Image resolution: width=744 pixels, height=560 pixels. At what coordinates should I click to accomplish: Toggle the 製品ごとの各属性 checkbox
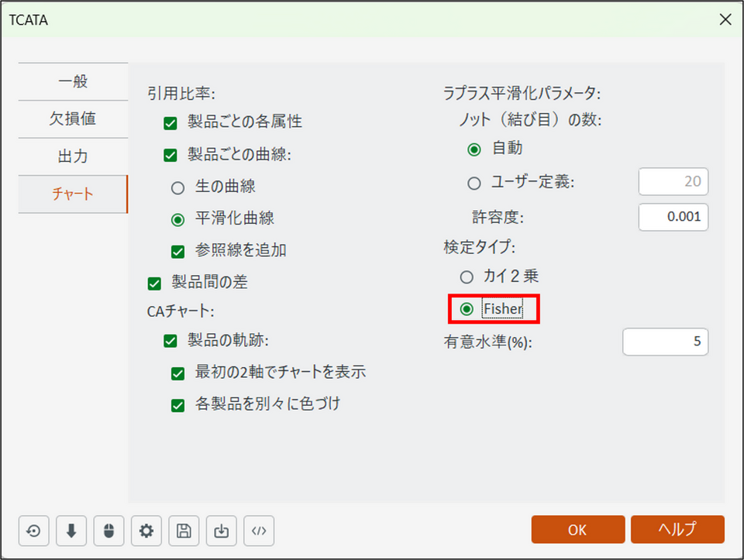[x=170, y=123]
